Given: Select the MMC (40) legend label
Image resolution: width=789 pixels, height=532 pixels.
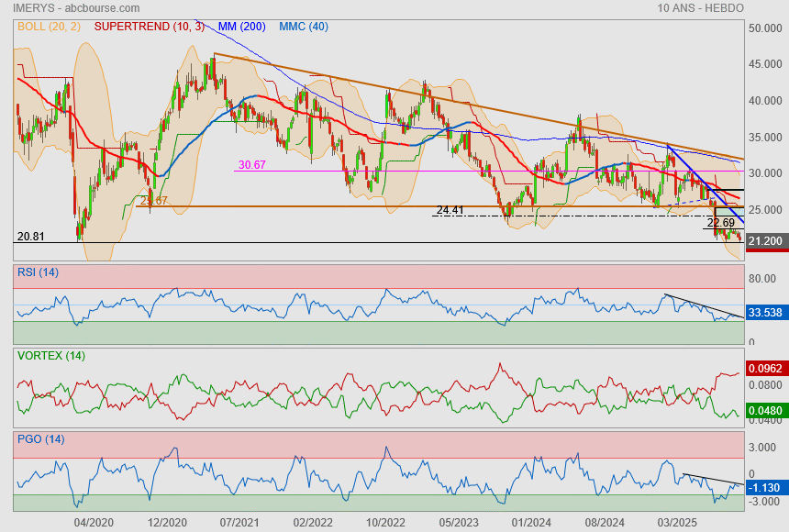Looking at the screenshot, I should (x=304, y=27).
